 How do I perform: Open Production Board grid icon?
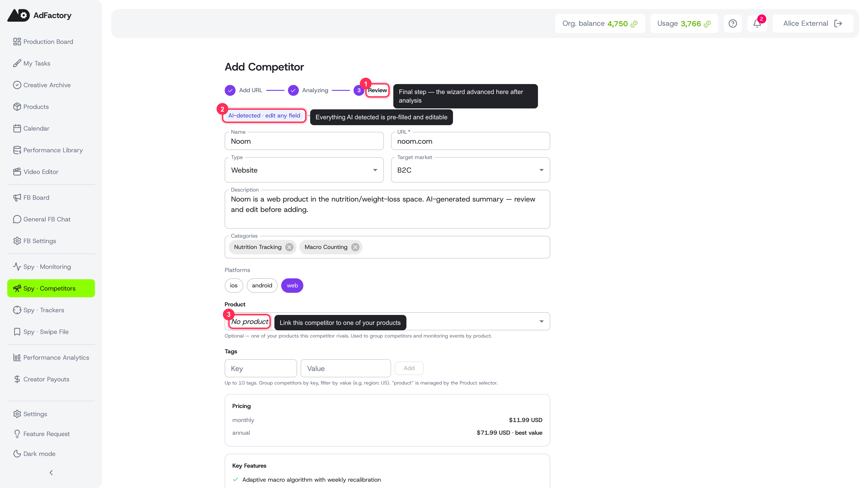click(17, 42)
